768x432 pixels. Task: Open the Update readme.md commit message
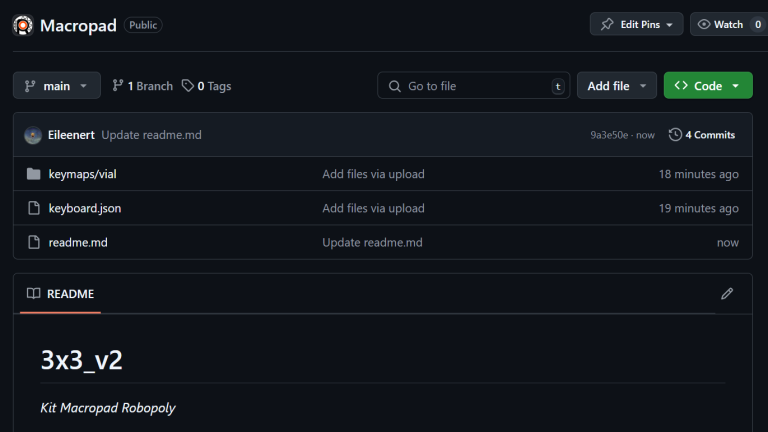pyautogui.click(x=151, y=135)
